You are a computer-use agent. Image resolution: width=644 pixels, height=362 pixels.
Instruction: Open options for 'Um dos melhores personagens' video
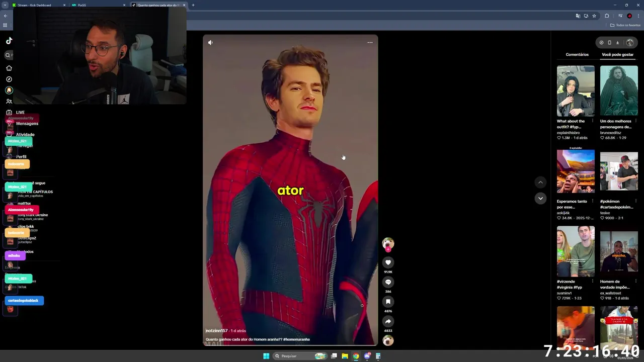point(636,121)
